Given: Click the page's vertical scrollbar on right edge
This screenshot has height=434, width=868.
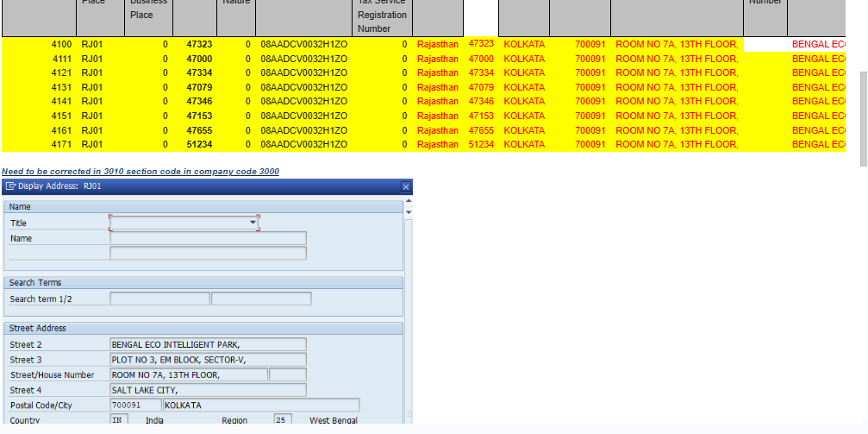Looking at the screenshot, I should (863, 118).
